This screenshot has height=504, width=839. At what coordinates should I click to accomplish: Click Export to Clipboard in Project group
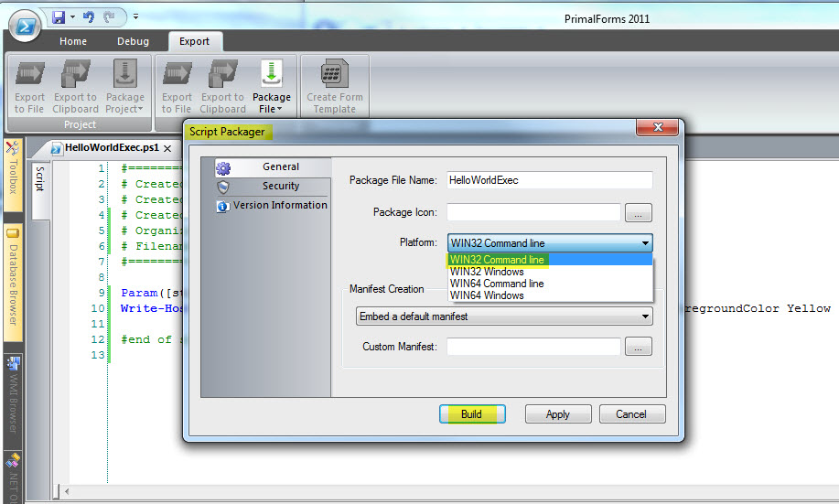point(75,87)
